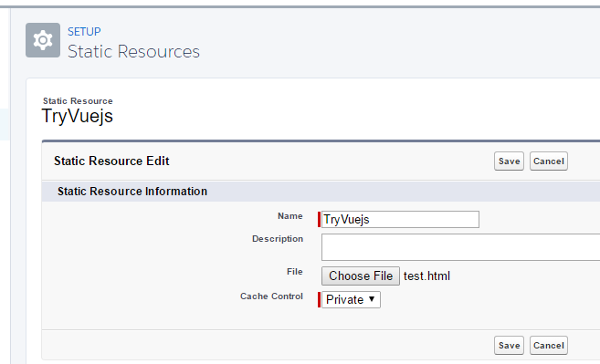Viewport: 600px width, 364px height.
Task: Save using the top Save button
Action: point(509,161)
